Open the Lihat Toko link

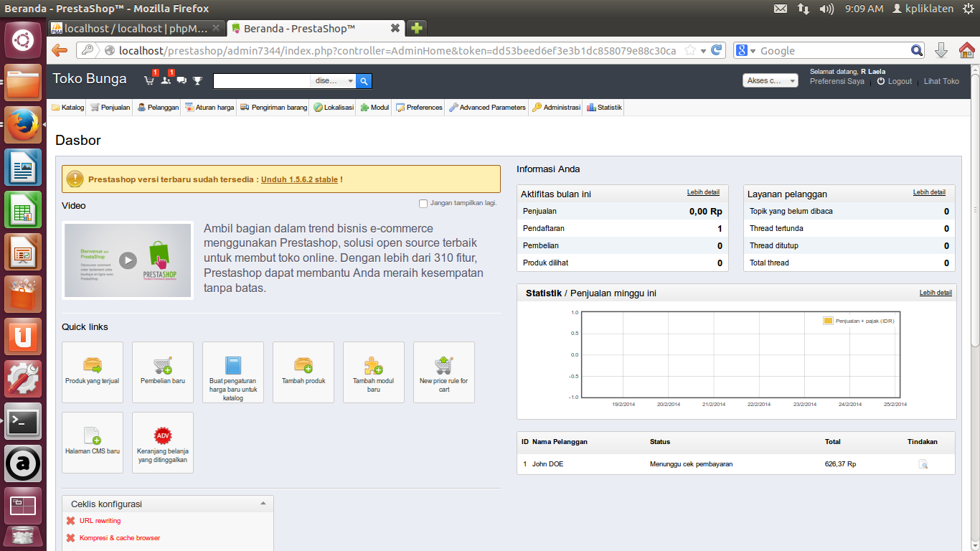[x=941, y=82]
